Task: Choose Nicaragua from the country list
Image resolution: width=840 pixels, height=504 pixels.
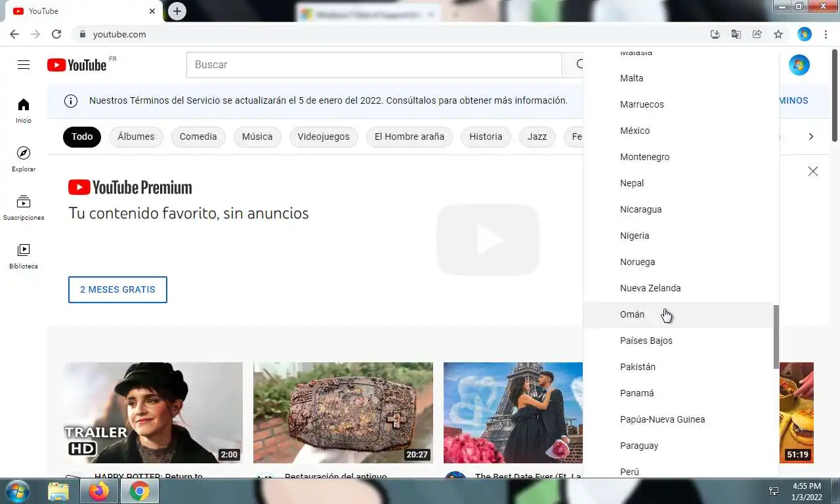Action: [678, 209]
